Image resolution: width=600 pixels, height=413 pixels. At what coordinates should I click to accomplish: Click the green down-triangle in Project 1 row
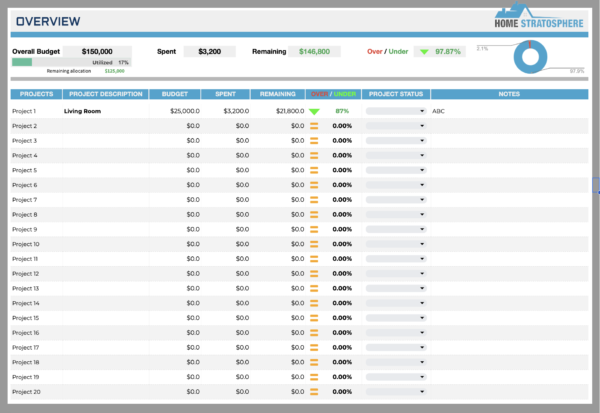314,111
